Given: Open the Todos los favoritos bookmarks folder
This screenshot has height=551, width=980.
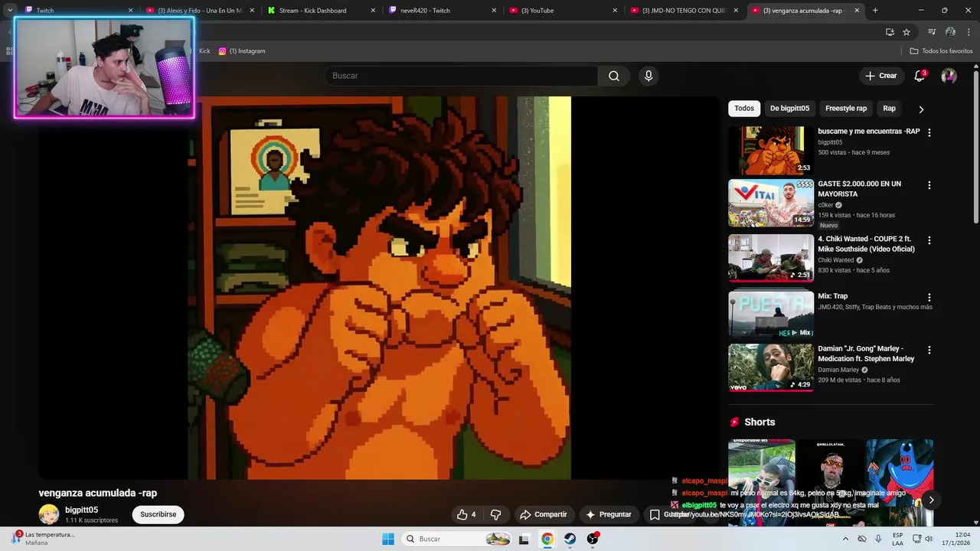Looking at the screenshot, I should click(x=941, y=51).
